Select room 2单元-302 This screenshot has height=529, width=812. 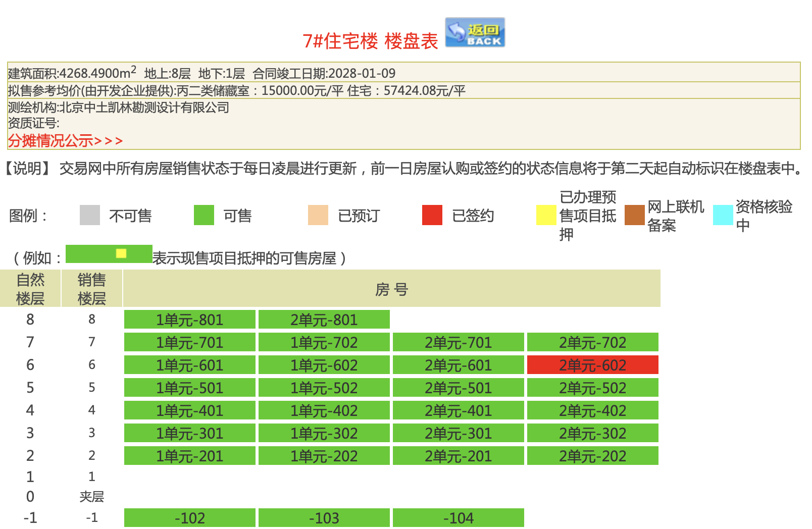[x=593, y=433]
